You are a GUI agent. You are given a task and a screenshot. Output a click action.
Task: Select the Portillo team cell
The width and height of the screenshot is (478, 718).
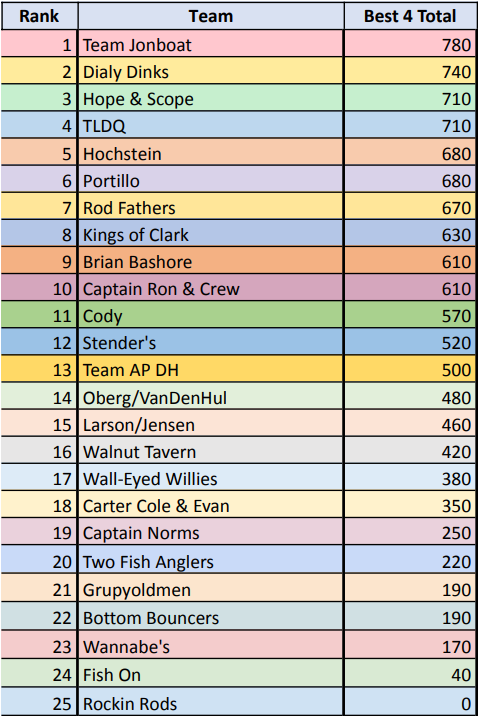click(211, 180)
